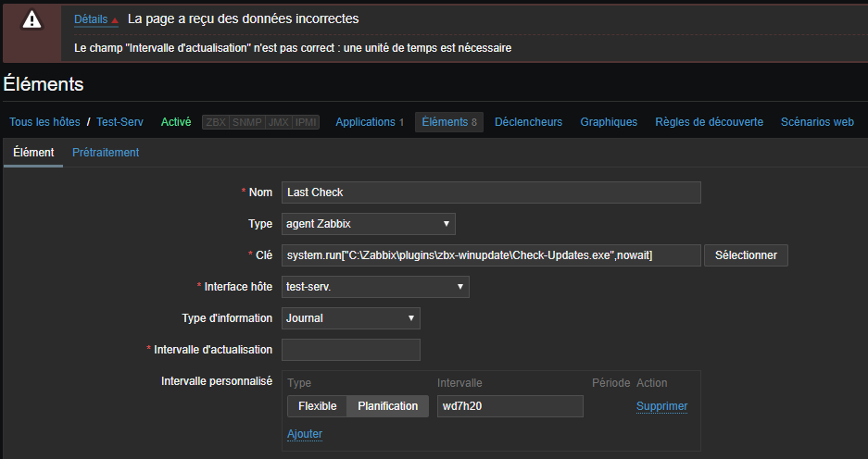This screenshot has height=459, width=868.
Task: Open the Interface hôte dropdown
Action: tap(375, 287)
